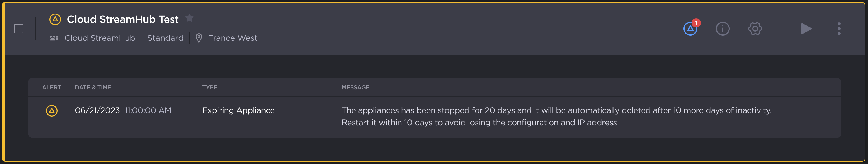868x164 pixels.
Task: Click the France West region label
Action: coord(233,38)
